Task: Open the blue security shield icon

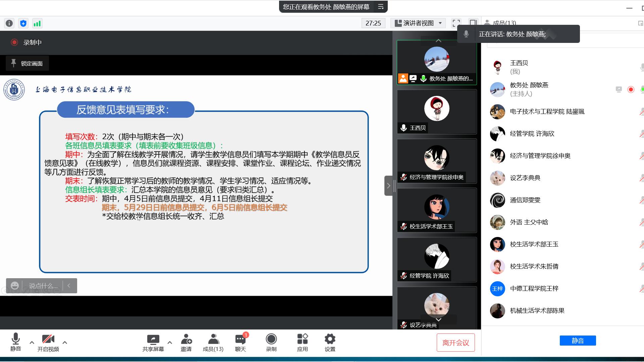Action: (x=23, y=23)
